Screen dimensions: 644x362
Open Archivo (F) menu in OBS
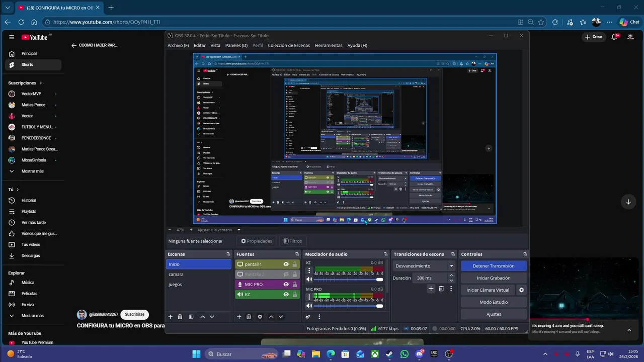(178, 45)
